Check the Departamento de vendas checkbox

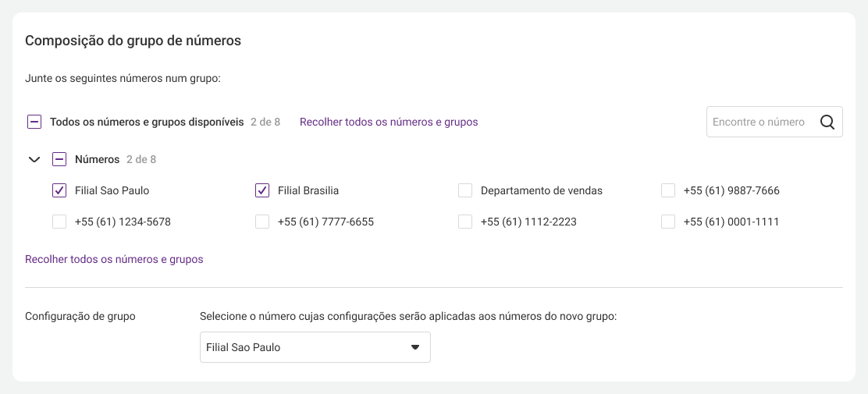(x=465, y=190)
